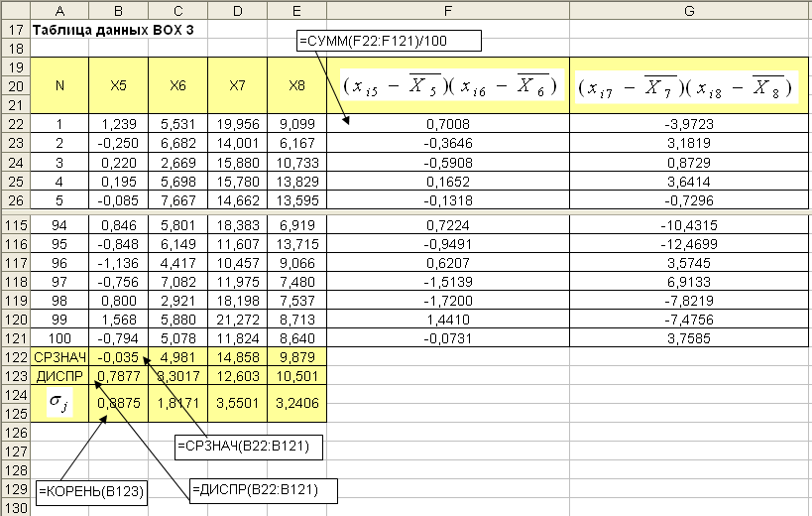Select row 130 header
The image size is (812, 516).
point(16,508)
